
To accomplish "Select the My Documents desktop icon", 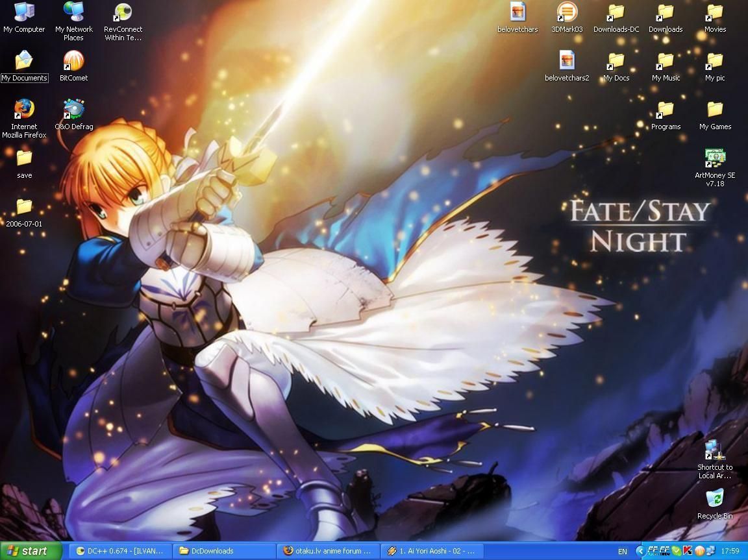I will point(24,66).
